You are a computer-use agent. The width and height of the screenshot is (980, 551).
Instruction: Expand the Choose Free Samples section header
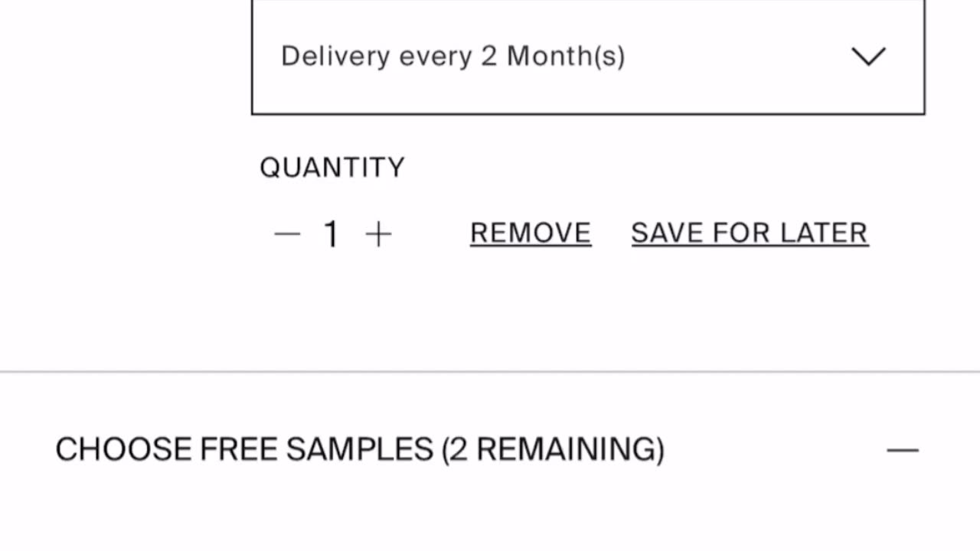coord(360,449)
